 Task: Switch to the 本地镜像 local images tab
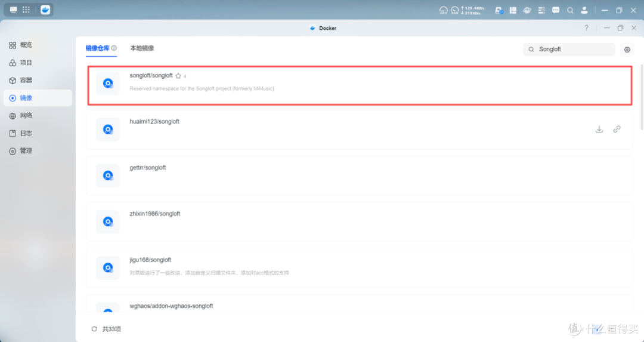pyautogui.click(x=142, y=48)
